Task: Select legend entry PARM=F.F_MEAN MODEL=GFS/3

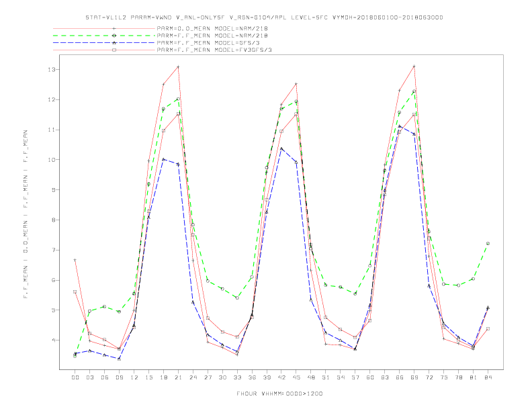Action: (x=208, y=43)
